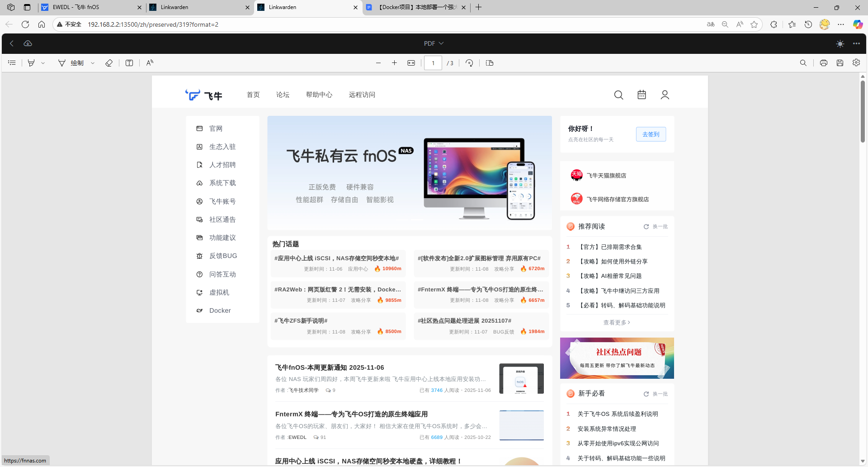This screenshot has width=868, height=467.
Task: Fit PDF to page width
Action: tap(411, 63)
